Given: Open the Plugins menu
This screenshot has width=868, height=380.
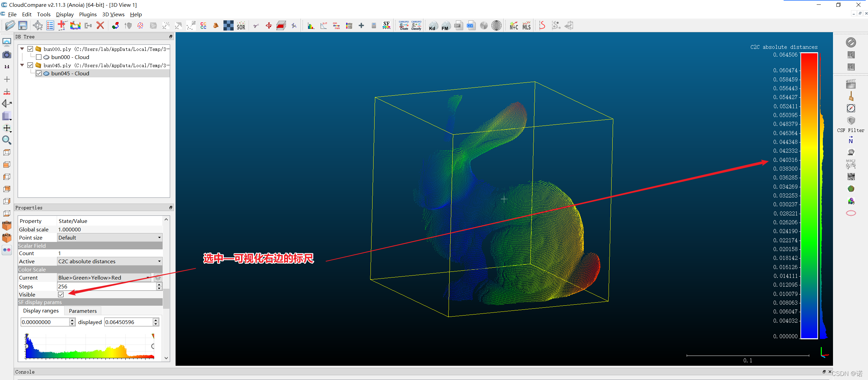Looking at the screenshot, I should tap(88, 14).
